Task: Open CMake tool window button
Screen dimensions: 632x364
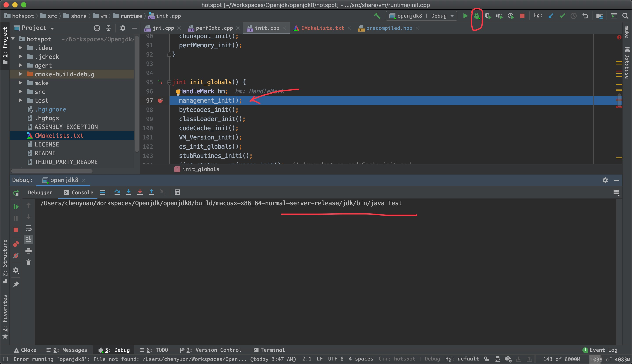Action: point(25,350)
